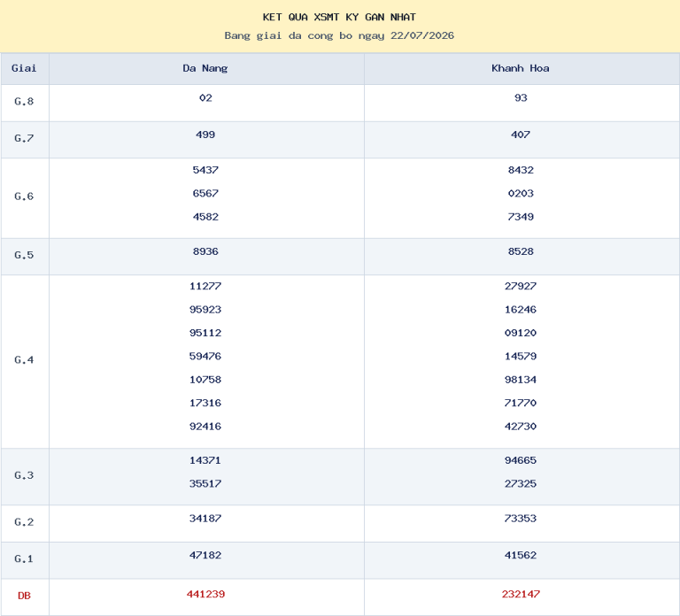This screenshot has height=616, width=680.
Task: Click Khanh Hoa G.4 number 98134
Action: click(521, 380)
